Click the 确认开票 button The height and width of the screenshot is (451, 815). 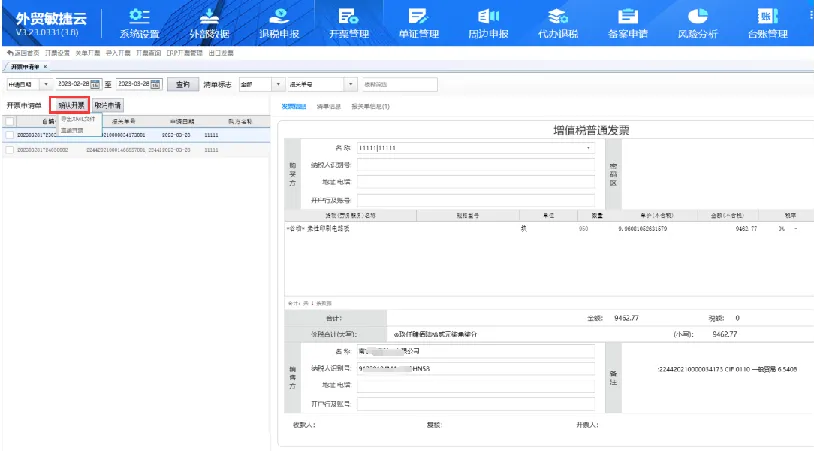click(x=71, y=105)
